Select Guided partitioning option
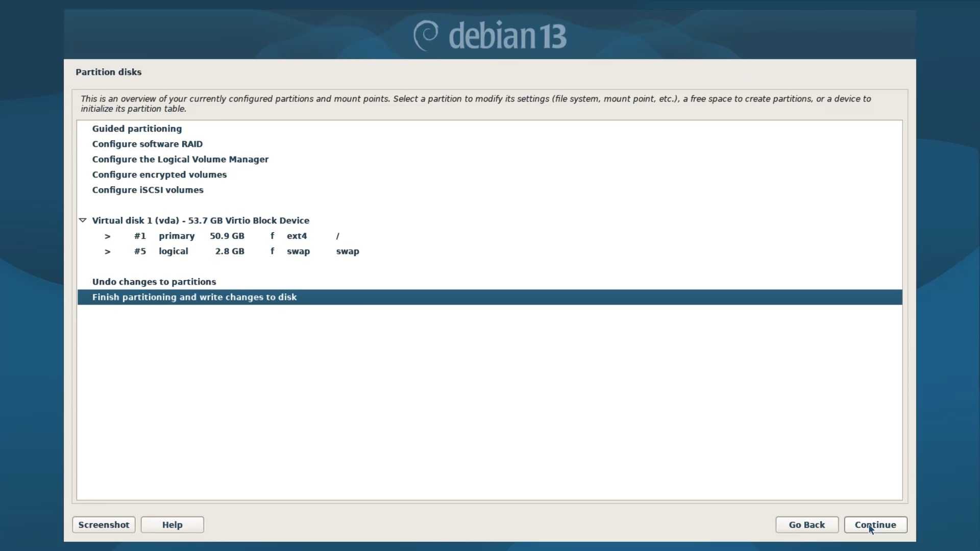This screenshot has height=551, width=980. click(x=137, y=129)
